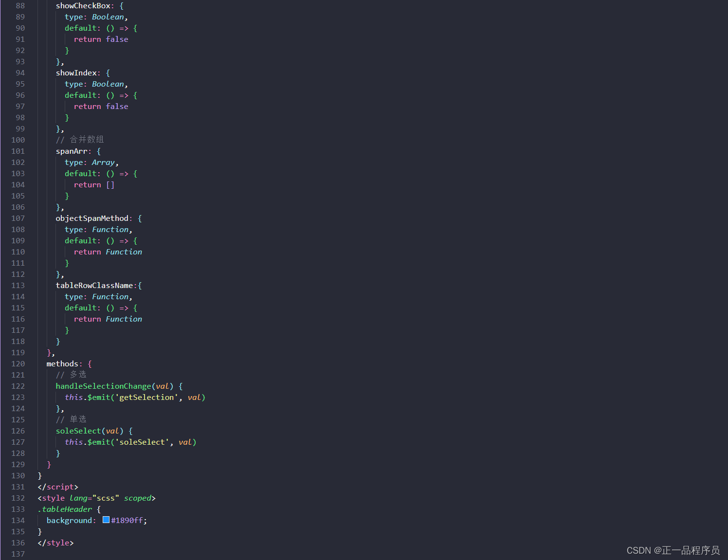Click line number 100 in gutter
728x560 pixels.
click(18, 140)
